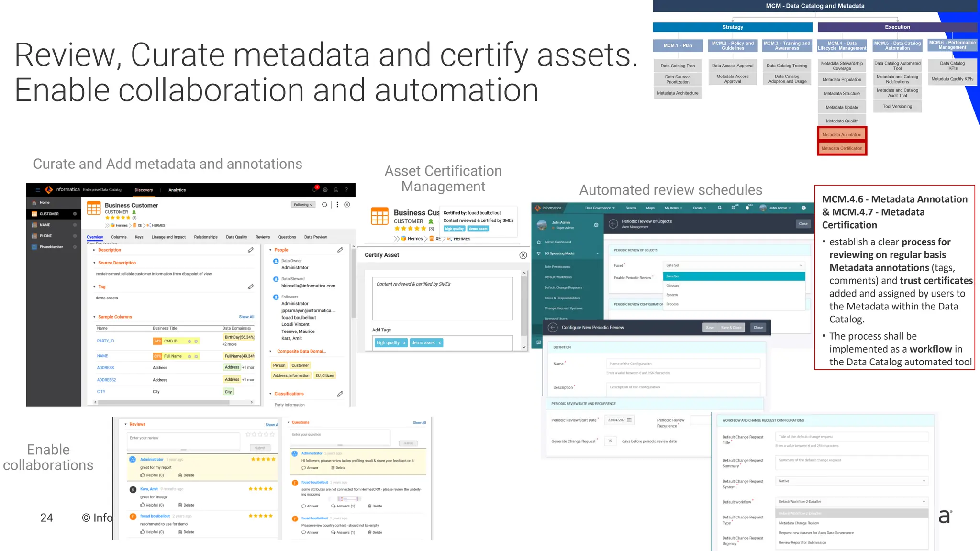Close the Business Customer asset view
Image resolution: width=980 pixels, height=551 pixels.
[347, 205]
